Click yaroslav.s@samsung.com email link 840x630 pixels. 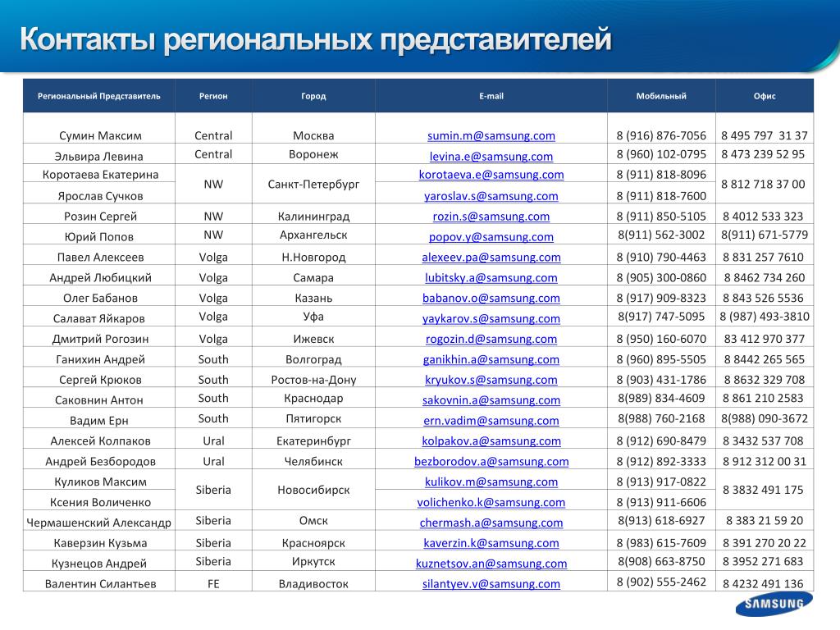tap(491, 196)
